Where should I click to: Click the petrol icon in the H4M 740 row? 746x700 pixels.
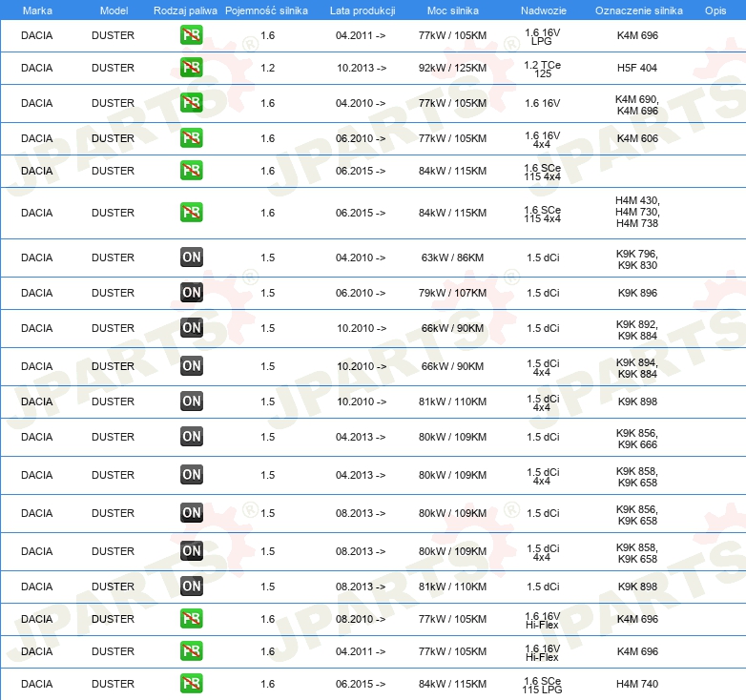pyautogui.click(x=192, y=684)
